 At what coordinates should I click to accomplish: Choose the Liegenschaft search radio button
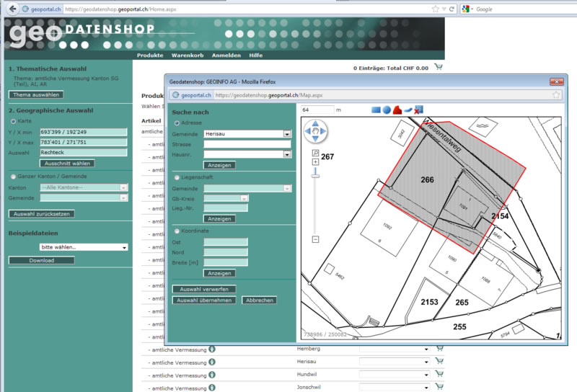point(177,177)
